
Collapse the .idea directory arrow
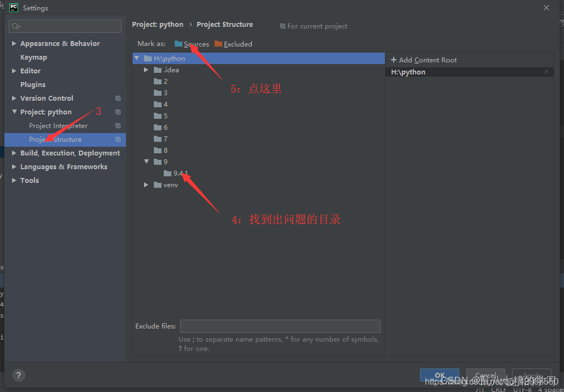[x=146, y=70]
